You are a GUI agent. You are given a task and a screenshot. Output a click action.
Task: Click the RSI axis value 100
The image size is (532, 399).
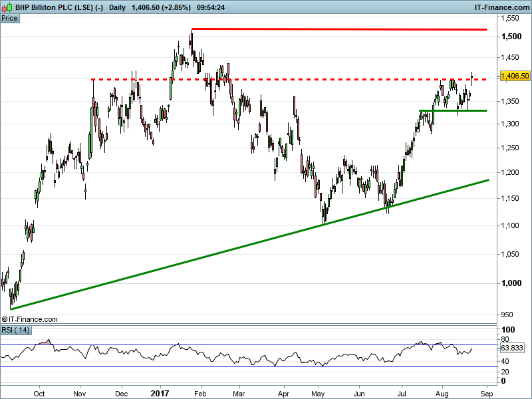tap(508, 329)
